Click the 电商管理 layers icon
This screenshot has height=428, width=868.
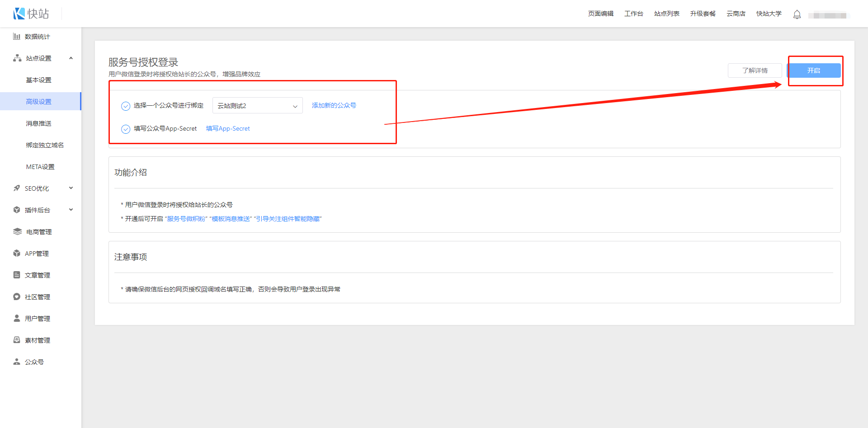[x=17, y=231]
